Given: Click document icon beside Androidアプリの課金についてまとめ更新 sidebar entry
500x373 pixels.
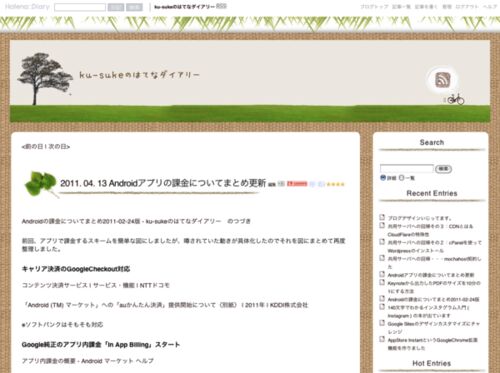Looking at the screenshot, I should (382, 274).
